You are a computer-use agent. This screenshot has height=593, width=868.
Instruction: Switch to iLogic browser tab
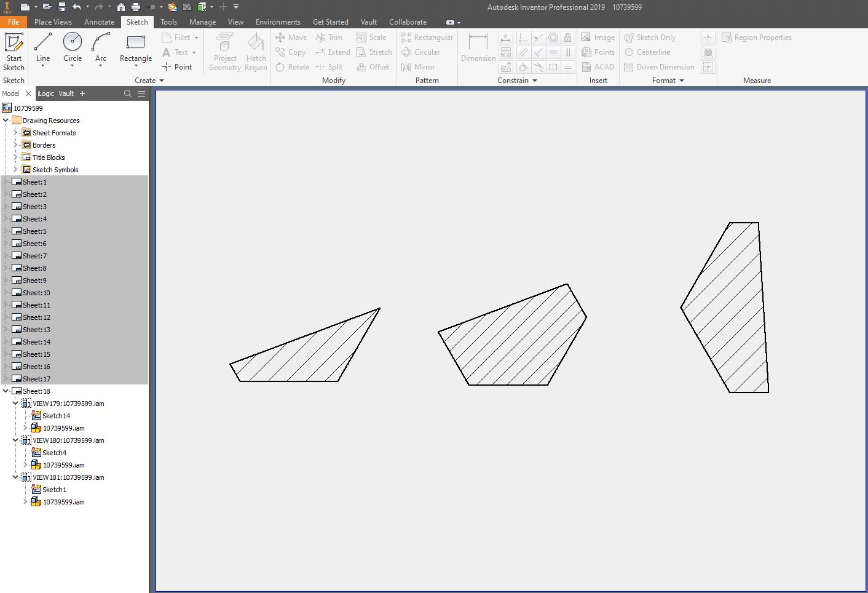click(x=45, y=94)
